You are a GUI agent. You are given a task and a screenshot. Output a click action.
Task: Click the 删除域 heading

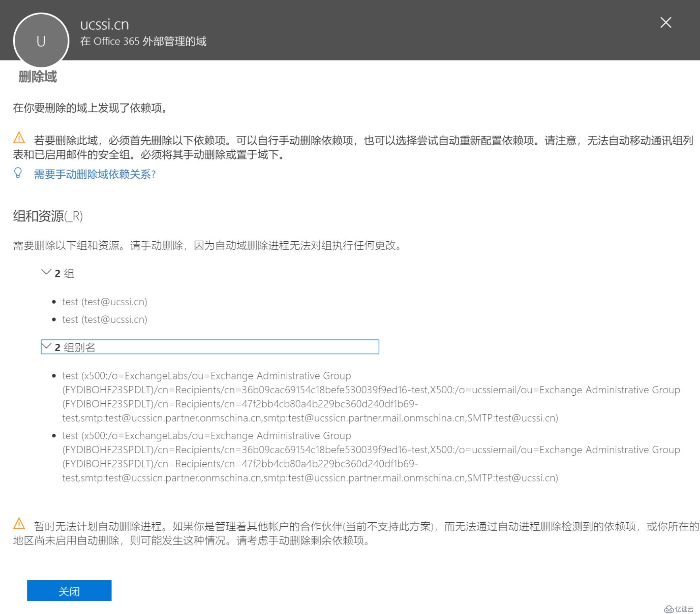click(x=38, y=76)
